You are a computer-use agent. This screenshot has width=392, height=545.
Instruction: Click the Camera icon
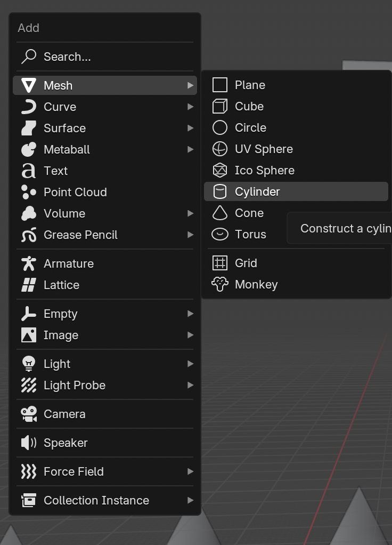(x=29, y=414)
